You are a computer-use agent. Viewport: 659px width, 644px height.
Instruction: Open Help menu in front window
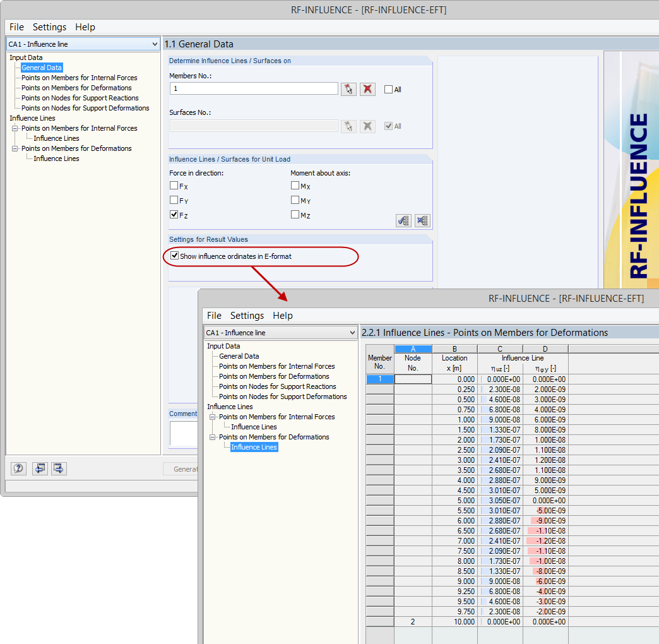click(x=283, y=315)
